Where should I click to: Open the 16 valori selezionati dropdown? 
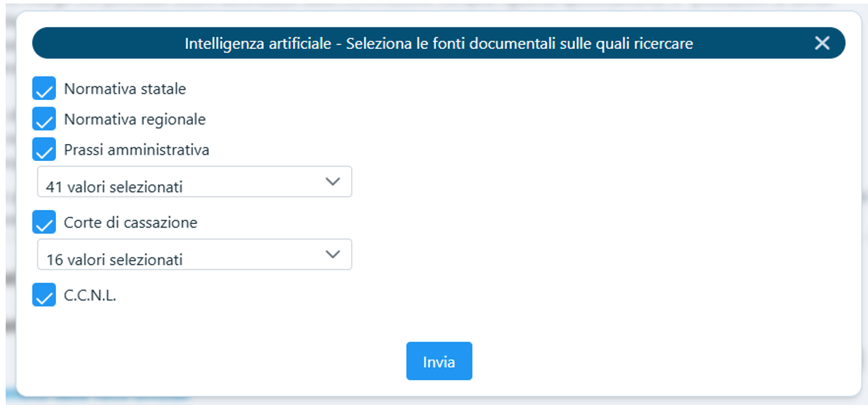(x=194, y=255)
